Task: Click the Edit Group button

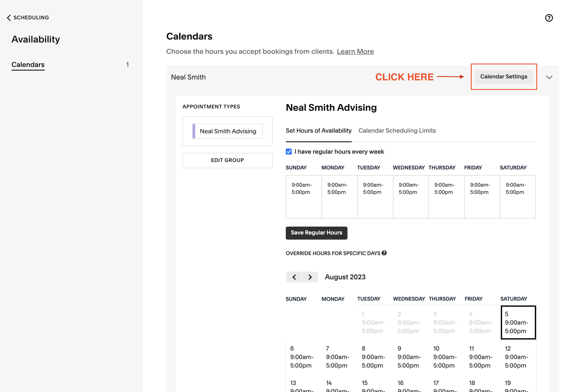Action: pos(227,160)
